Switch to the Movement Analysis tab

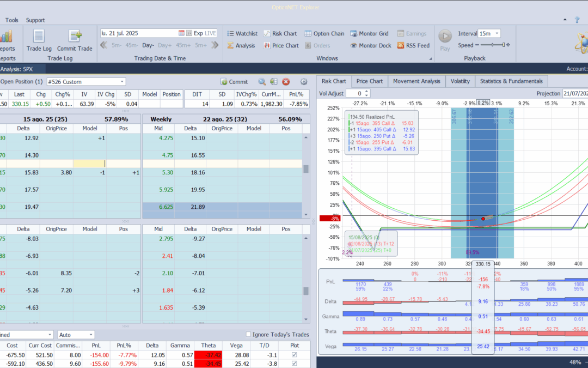pos(416,81)
